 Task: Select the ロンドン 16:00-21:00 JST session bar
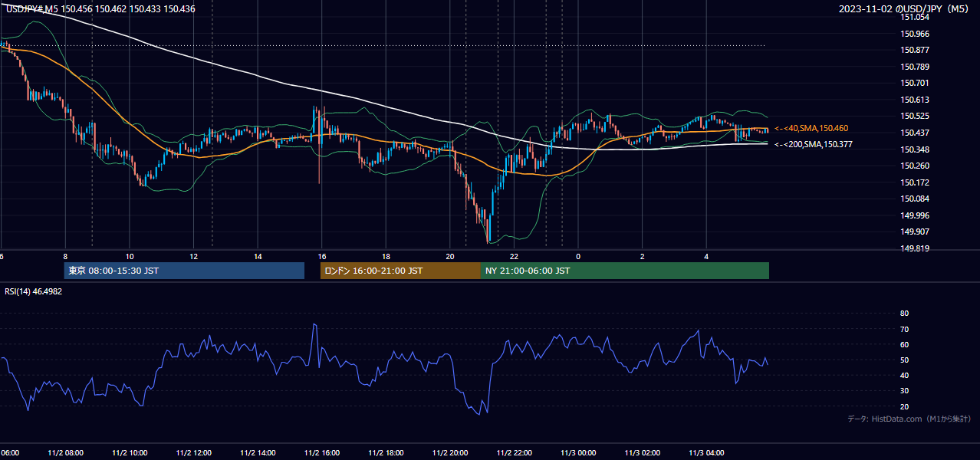pos(400,271)
